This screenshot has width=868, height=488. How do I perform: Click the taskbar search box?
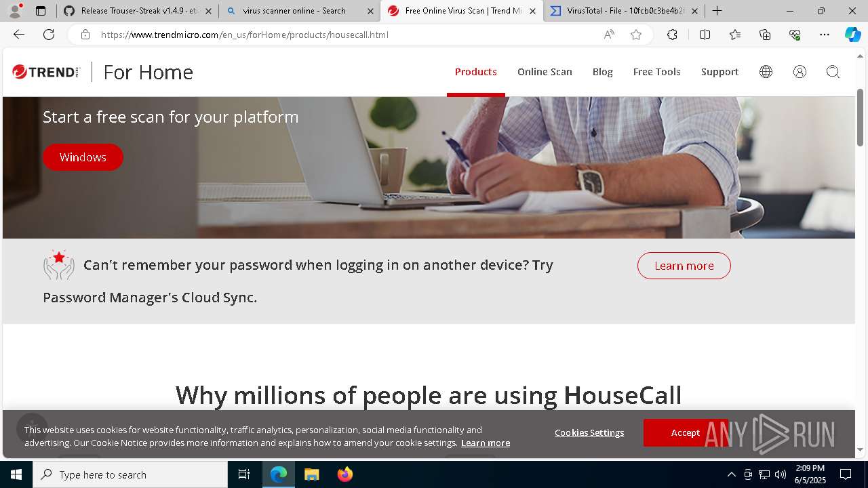[130, 474]
